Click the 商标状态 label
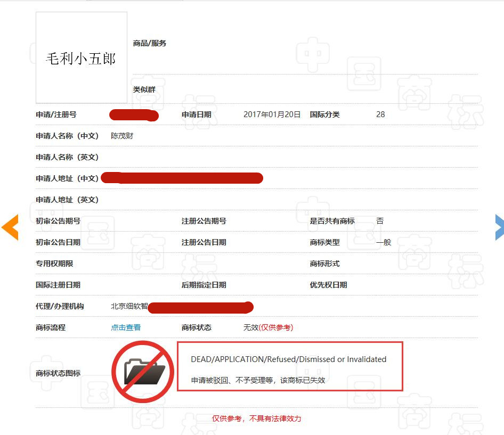Image resolution: width=504 pixels, height=435 pixels. [197, 327]
